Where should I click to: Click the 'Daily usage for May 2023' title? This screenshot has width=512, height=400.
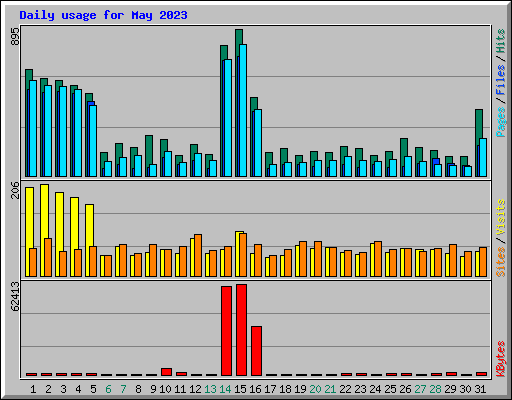point(103,15)
